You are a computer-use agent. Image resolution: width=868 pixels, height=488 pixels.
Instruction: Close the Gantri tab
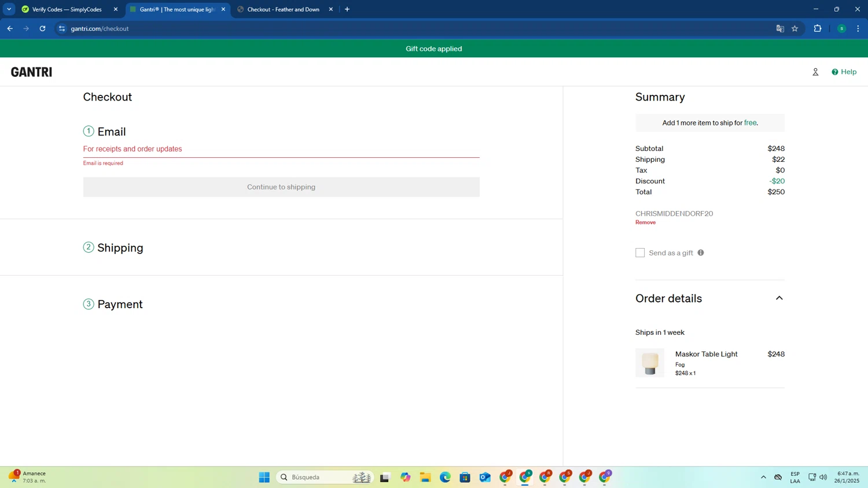tap(223, 9)
